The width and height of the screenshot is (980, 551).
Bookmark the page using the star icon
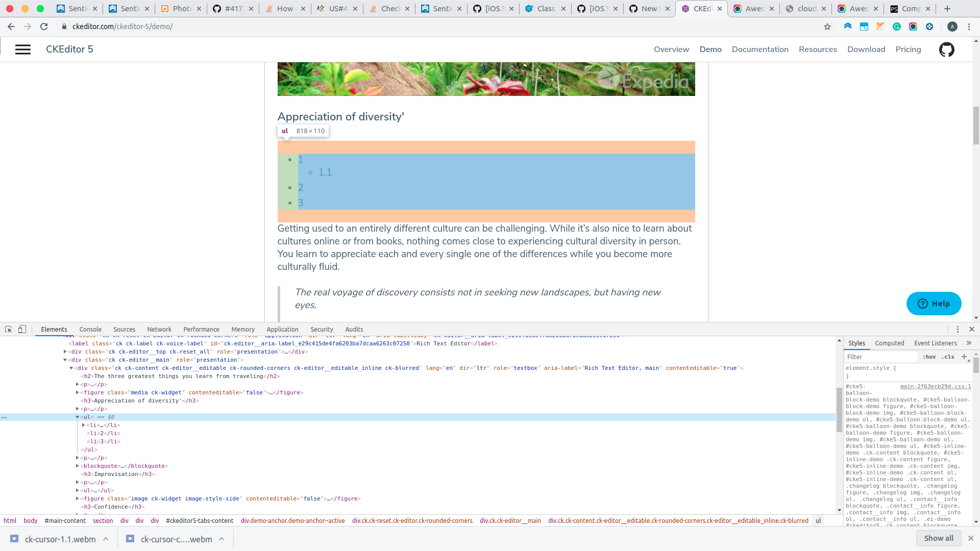pos(827,27)
